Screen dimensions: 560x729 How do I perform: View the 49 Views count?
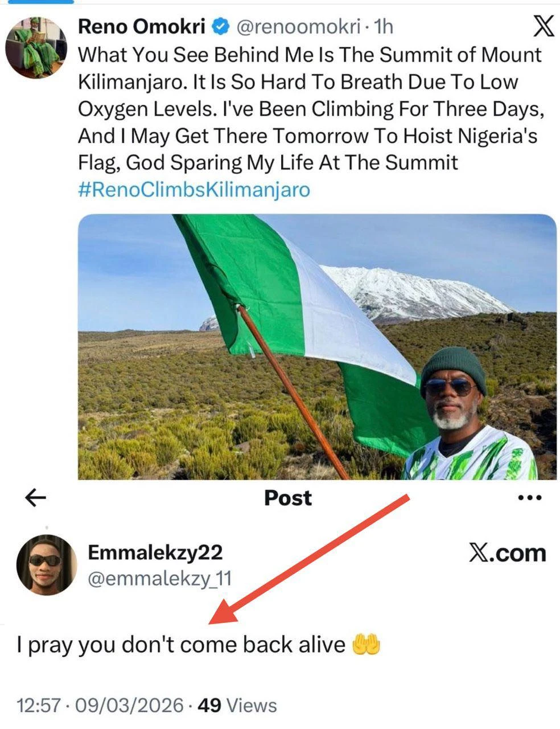click(x=237, y=705)
